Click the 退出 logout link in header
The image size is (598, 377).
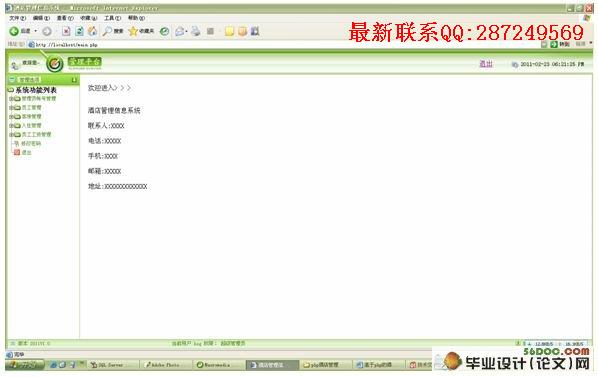click(486, 64)
